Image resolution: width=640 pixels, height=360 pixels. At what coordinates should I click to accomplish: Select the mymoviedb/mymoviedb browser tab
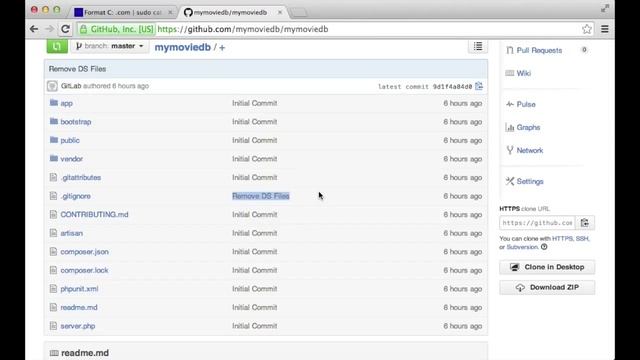[x=231, y=13]
